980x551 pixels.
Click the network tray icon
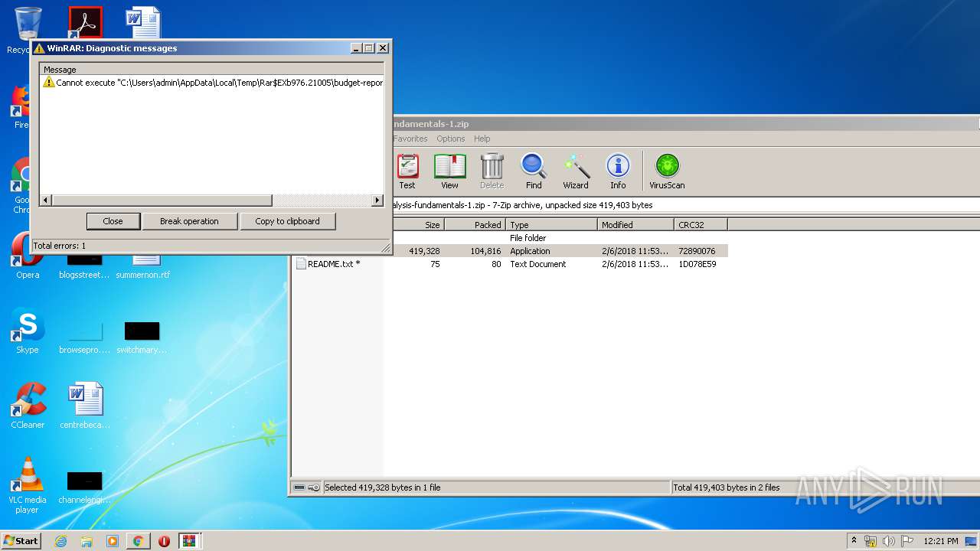point(871,541)
